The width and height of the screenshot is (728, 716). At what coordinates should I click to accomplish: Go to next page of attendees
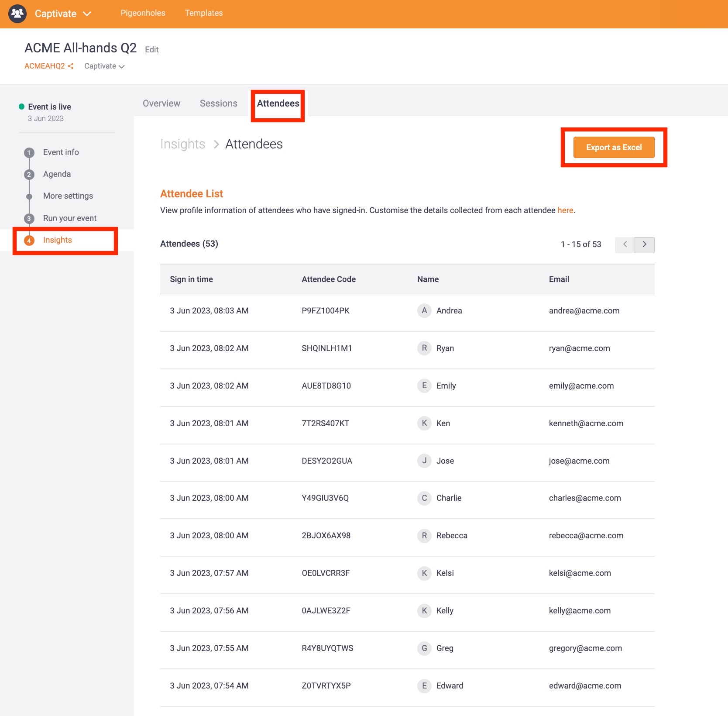pos(644,244)
